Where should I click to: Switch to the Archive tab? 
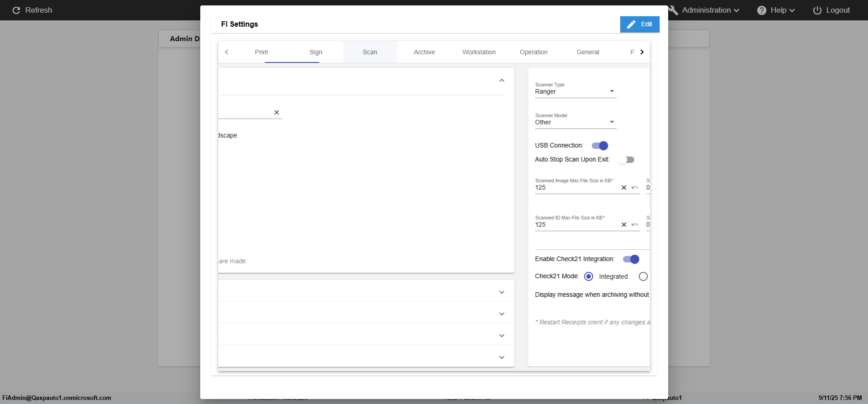click(x=424, y=52)
